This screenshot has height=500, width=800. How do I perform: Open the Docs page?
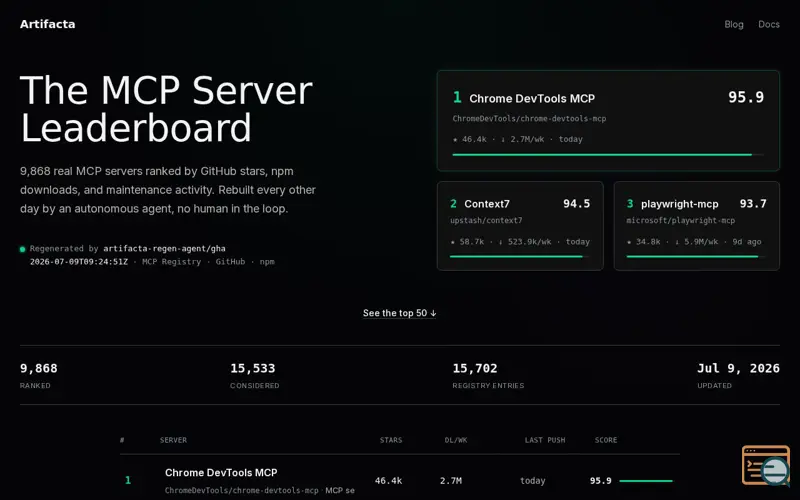pos(768,24)
